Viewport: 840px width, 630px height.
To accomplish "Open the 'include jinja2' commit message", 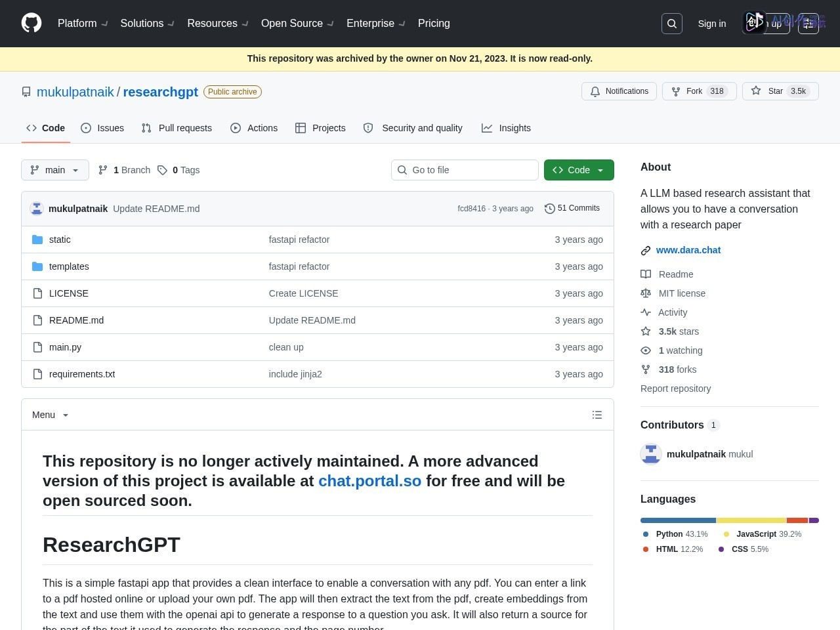I will 295,374.
